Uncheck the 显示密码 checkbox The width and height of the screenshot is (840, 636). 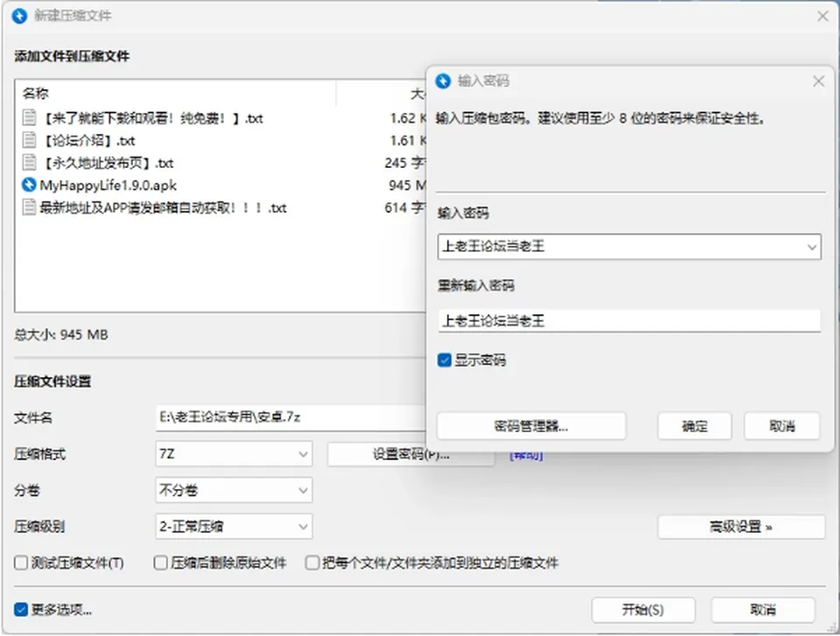click(x=444, y=360)
